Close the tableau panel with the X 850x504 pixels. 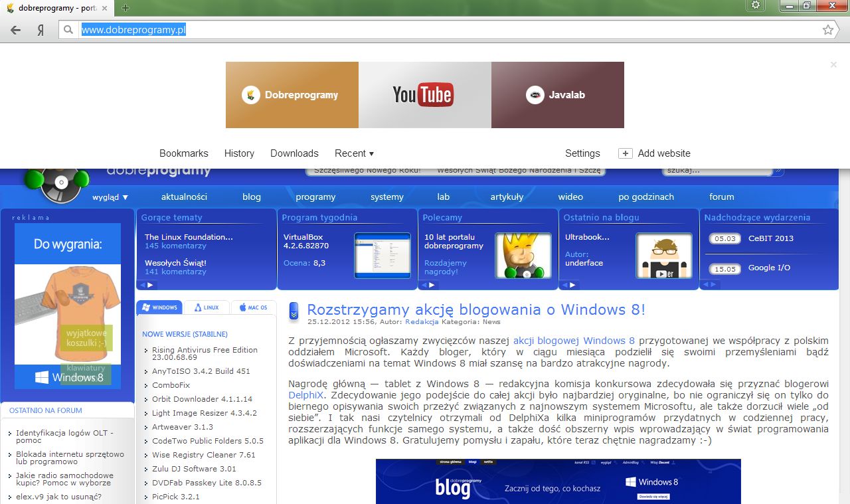(833, 64)
